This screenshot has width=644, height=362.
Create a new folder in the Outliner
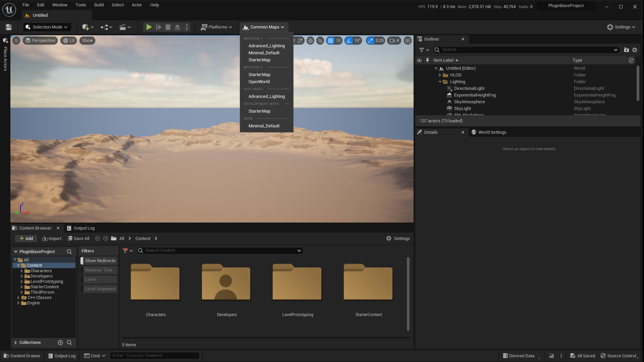626,50
